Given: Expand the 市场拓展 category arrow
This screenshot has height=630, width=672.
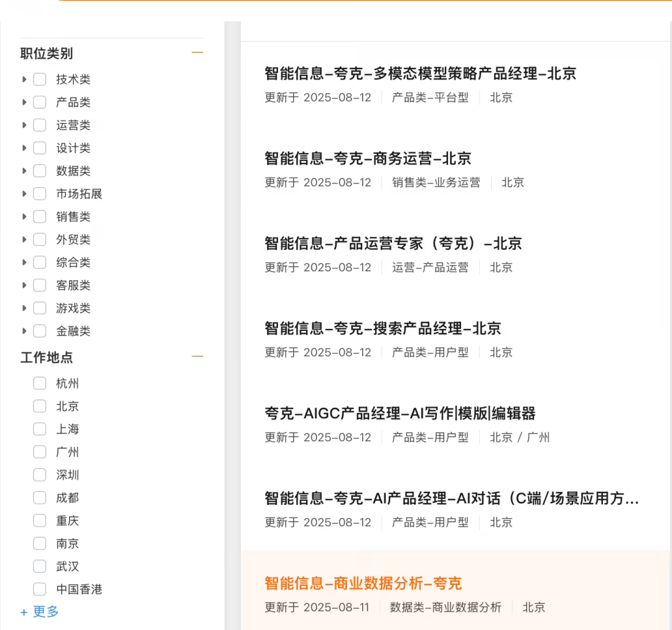Looking at the screenshot, I should point(24,193).
